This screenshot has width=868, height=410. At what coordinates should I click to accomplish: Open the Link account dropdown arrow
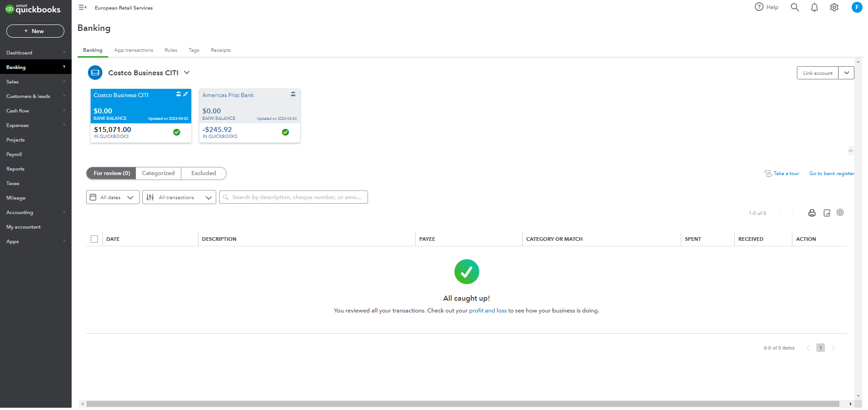(x=846, y=73)
